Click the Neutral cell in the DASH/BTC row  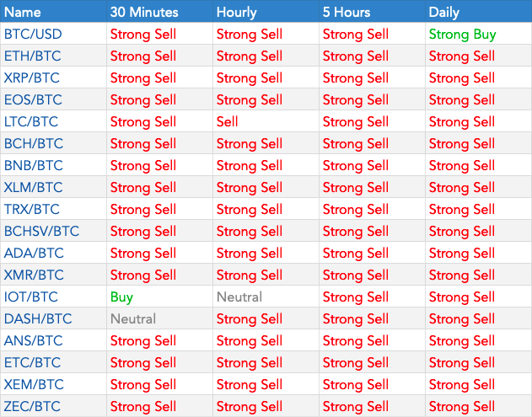click(133, 319)
